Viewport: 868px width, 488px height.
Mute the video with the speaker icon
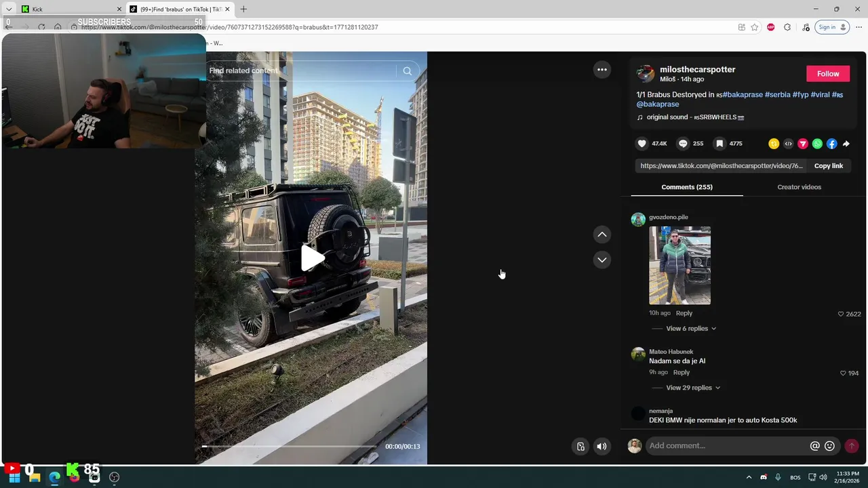pos(601,446)
